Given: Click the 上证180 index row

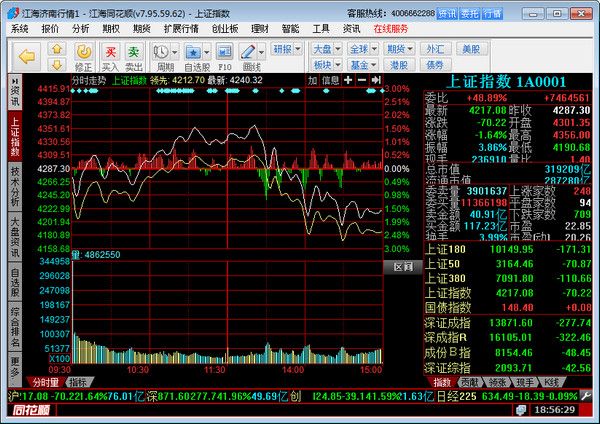Looking at the screenshot, I should point(508,249).
